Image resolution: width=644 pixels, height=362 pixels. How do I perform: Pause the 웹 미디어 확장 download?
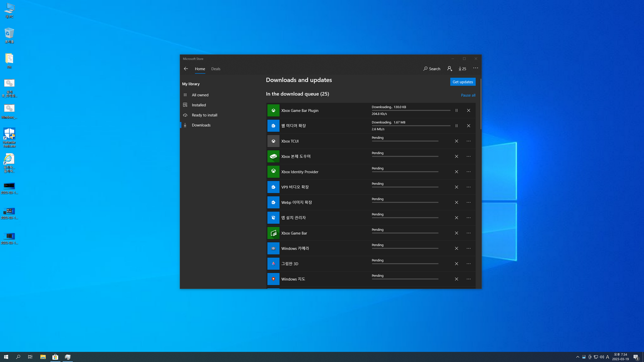tap(457, 126)
